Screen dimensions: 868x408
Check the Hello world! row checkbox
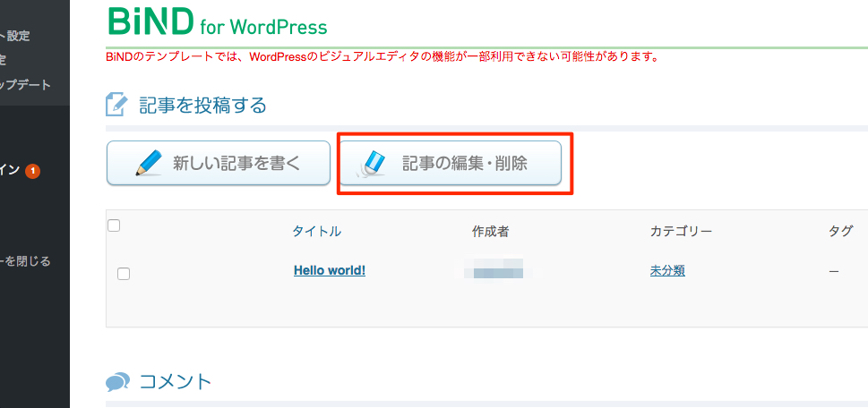coord(124,274)
